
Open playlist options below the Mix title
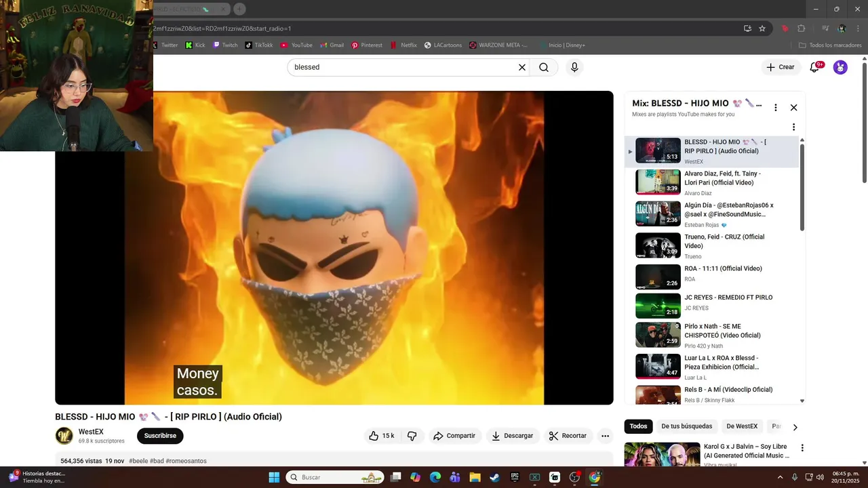pos(793,127)
